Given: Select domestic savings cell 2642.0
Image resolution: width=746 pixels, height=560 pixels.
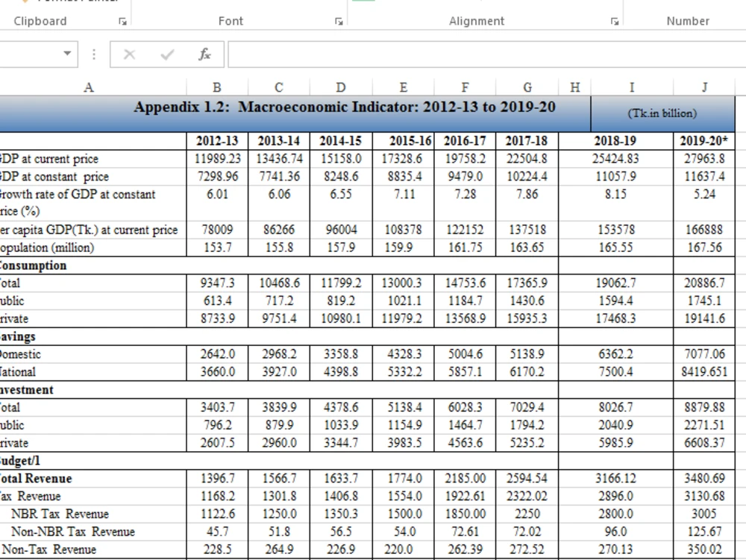Looking at the screenshot, I should [x=217, y=355].
